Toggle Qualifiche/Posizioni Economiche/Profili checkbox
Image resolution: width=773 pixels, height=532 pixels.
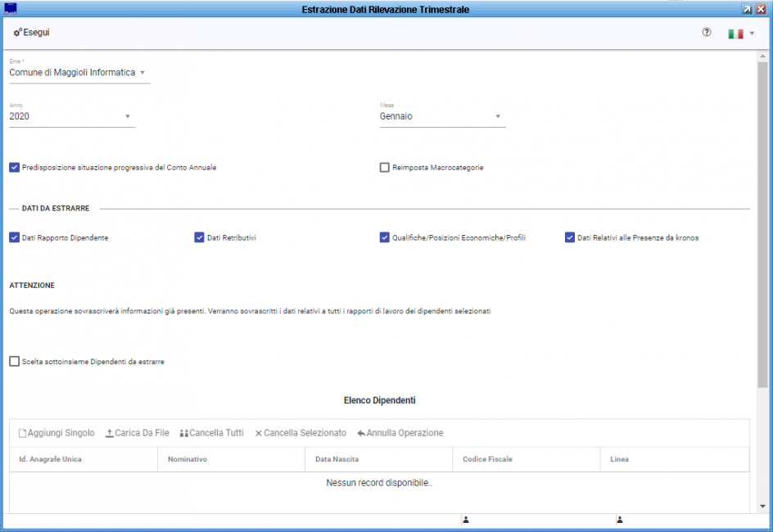(x=385, y=237)
